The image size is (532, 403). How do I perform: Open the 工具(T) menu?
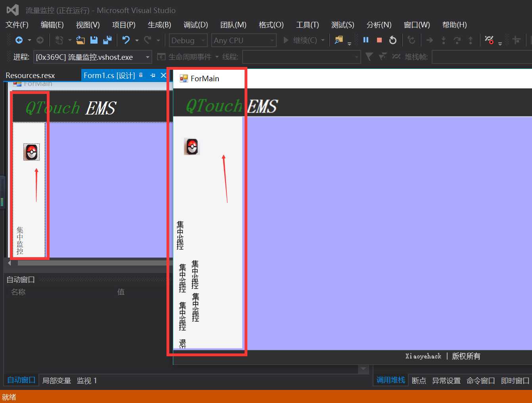[308, 25]
